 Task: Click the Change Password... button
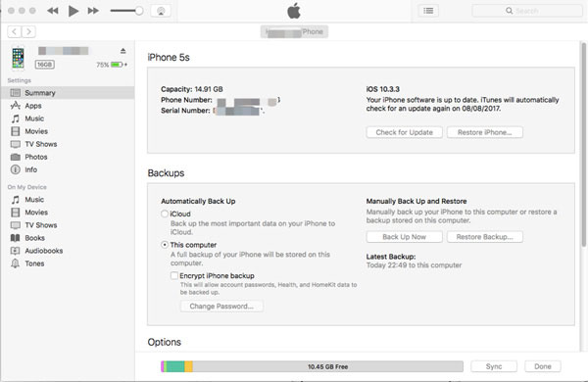(x=221, y=307)
